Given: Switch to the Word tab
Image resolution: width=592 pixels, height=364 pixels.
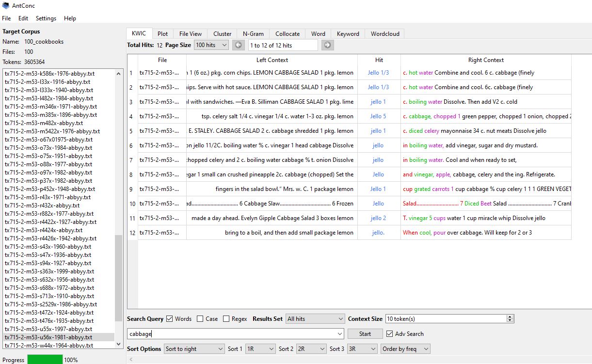Looking at the screenshot, I should pos(318,34).
